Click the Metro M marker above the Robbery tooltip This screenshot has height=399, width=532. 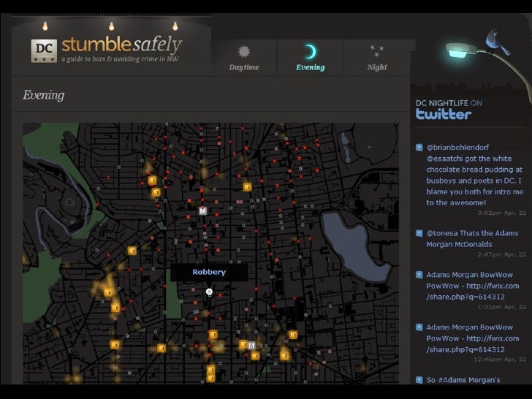(x=202, y=211)
